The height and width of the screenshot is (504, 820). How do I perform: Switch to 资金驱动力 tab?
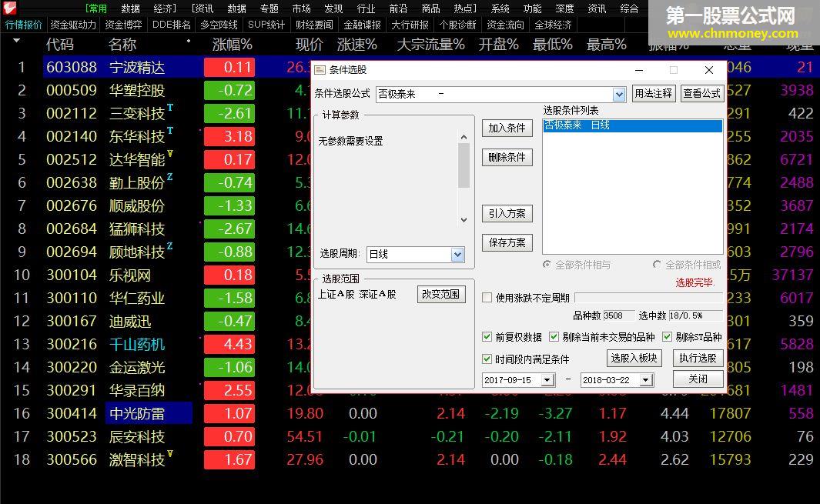click(73, 25)
